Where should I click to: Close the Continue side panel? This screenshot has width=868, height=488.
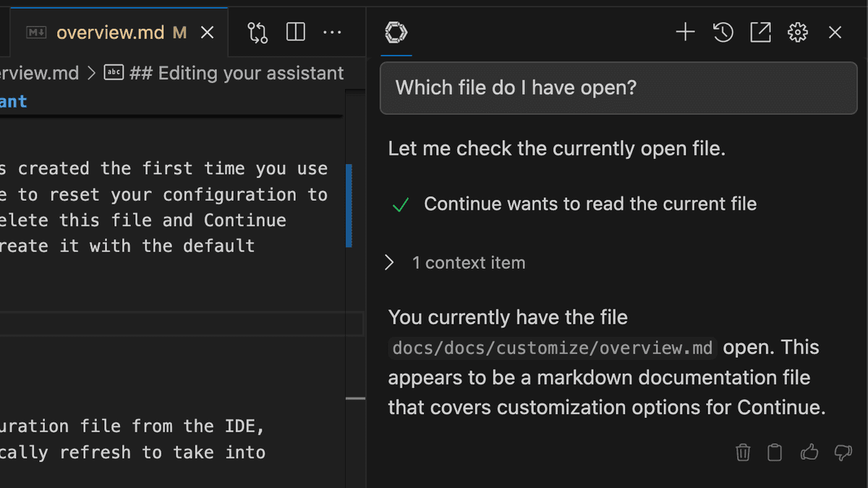tap(835, 33)
